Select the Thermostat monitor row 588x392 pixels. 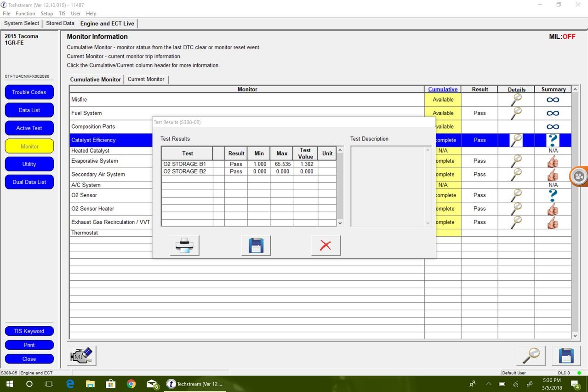320,233
